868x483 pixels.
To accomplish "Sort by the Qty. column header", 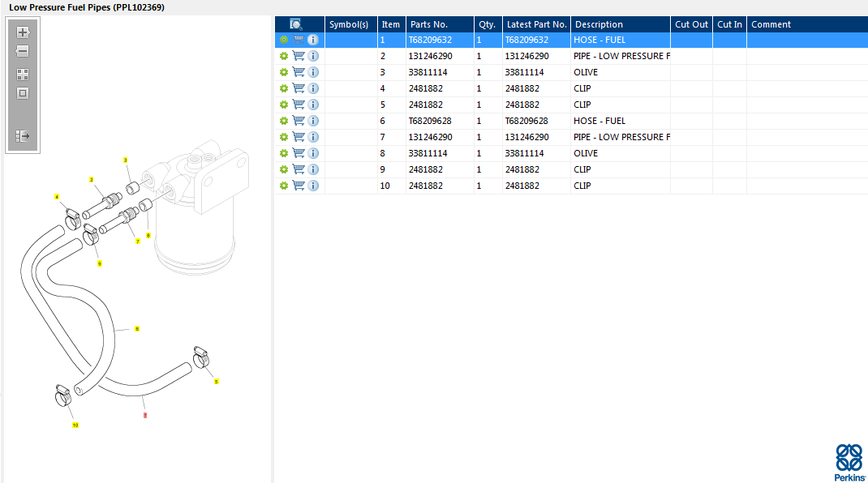I will pyautogui.click(x=488, y=24).
